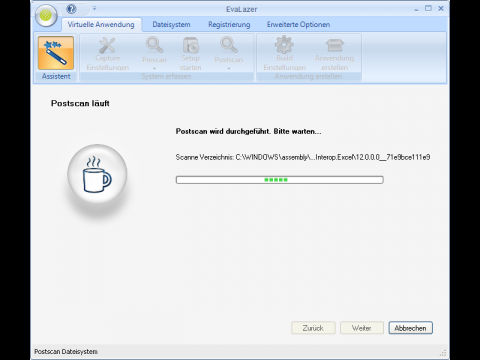Switch to Virtuelle Anwendung tab
480x360 pixels.
tap(101, 25)
